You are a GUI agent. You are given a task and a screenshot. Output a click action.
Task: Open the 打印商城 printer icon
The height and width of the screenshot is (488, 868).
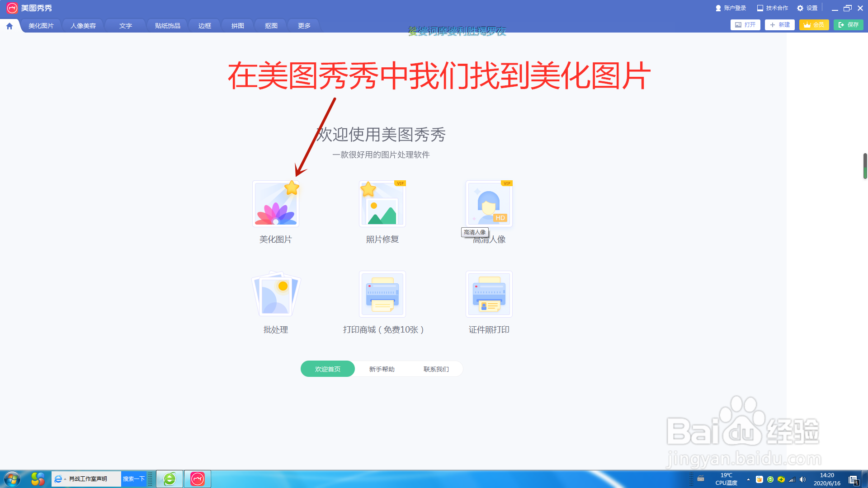[x=382, y=294]
